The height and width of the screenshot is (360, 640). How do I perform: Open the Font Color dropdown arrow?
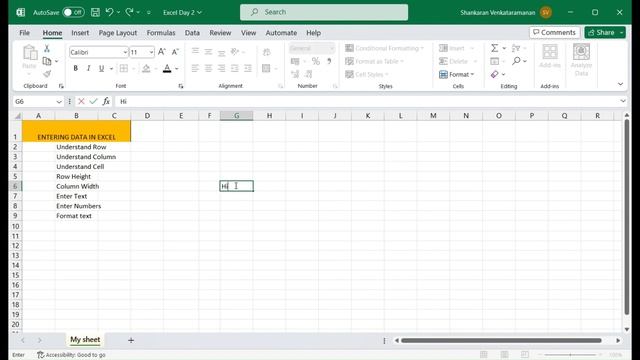click(x=177, y=69)
